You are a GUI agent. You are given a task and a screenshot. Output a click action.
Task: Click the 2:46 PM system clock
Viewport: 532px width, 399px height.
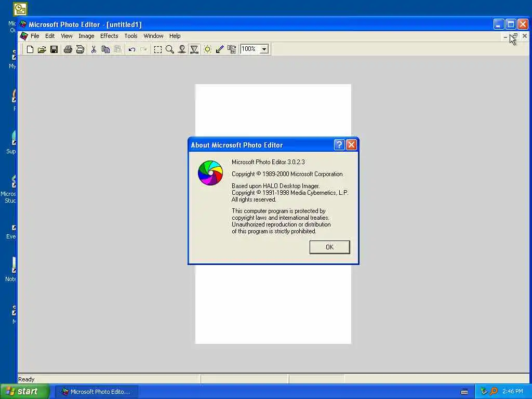click(513, 392)
